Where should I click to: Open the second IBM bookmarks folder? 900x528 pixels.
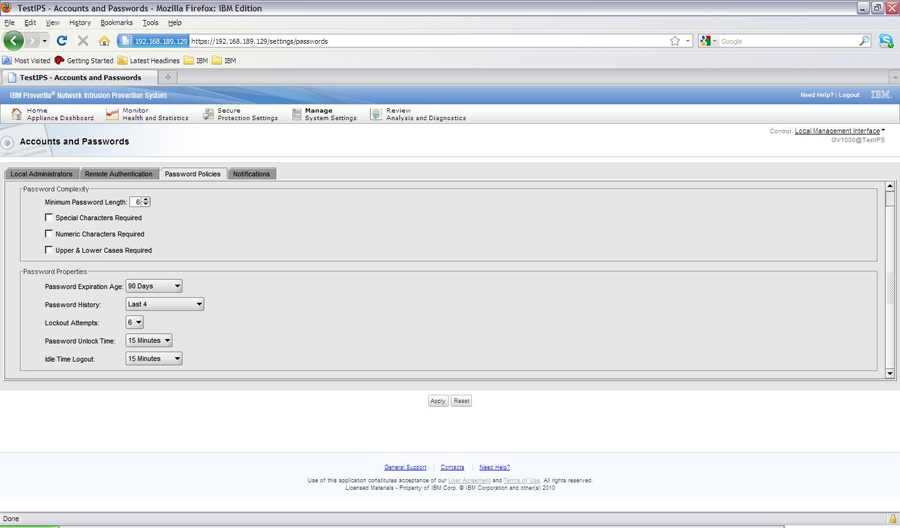[224, 60]
